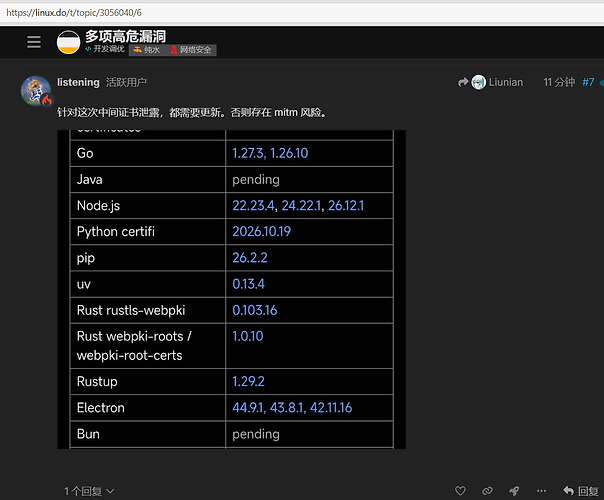Click the 11 分钟 timestamp
Screen dimensions: 604x500
pyautogui.click(x=559, y=82)
